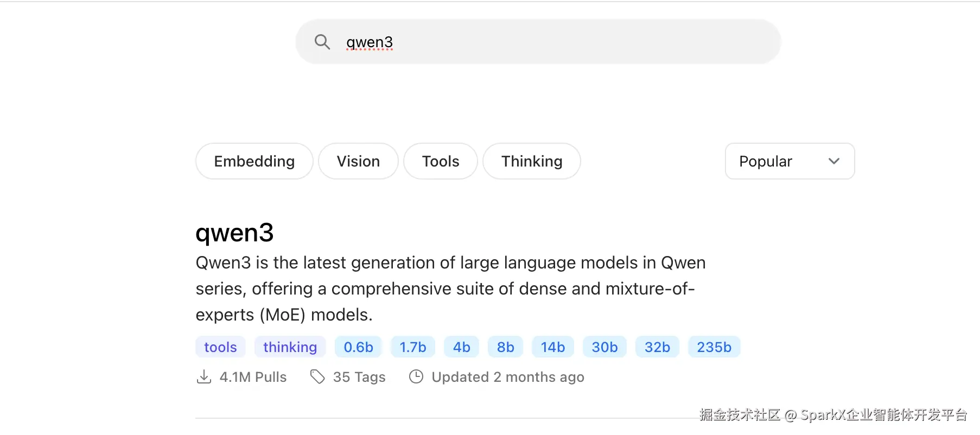This screenshot has height=435, width=980.
Task: Click the magnifying glass search icon
Action: tap(322, 42)
